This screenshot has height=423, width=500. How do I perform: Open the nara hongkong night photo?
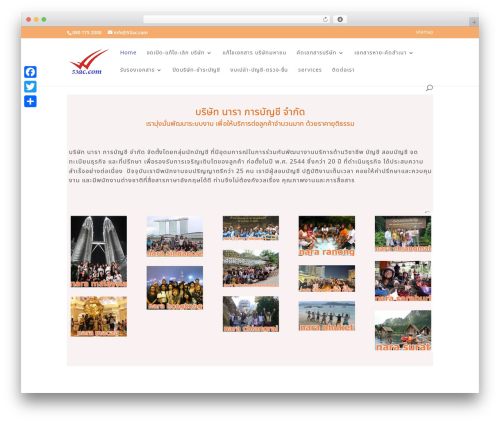(x=175, y=288)
